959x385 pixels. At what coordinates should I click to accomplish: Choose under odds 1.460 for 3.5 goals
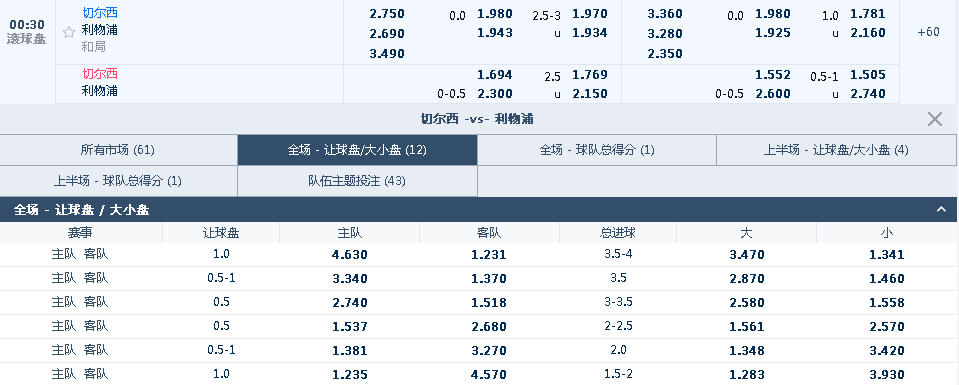pos(886,278)
